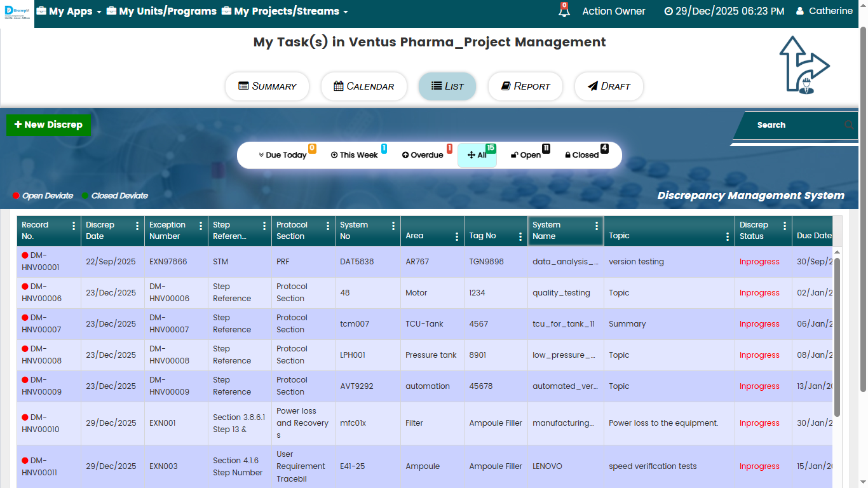Show only Open discrepancies

[x=526, y=155]
